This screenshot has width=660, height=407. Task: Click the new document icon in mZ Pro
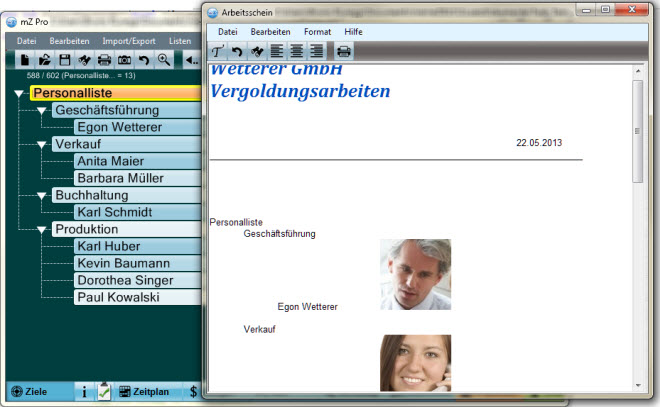click(25, 60)
